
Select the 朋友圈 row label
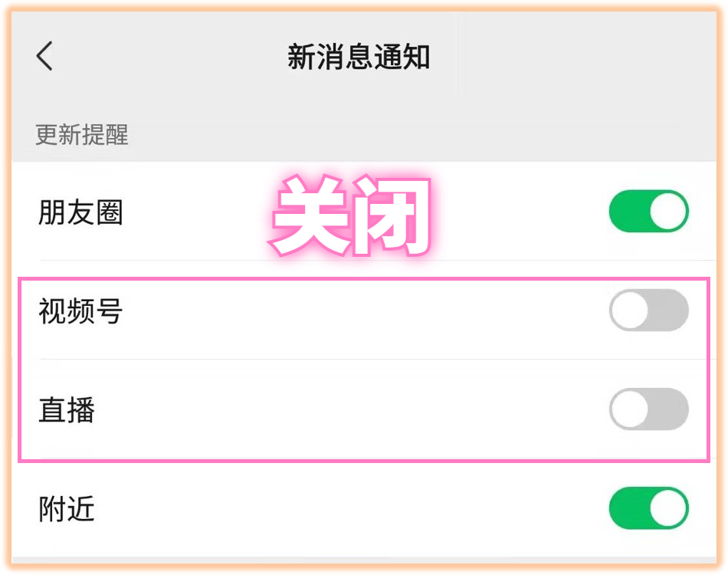coord(80,212)
